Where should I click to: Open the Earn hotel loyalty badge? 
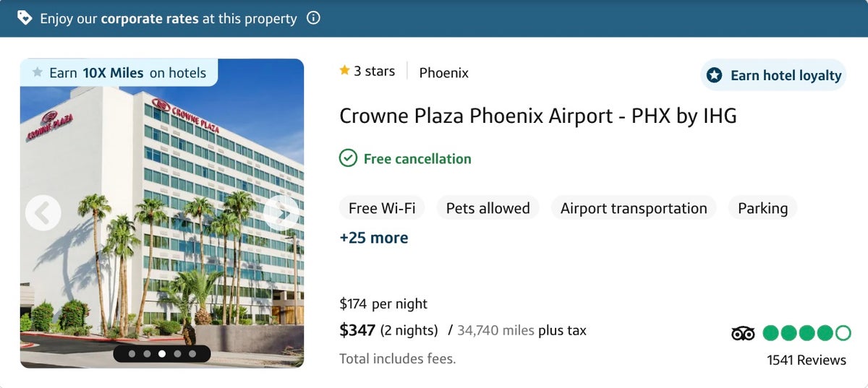[x=773, y=75]
